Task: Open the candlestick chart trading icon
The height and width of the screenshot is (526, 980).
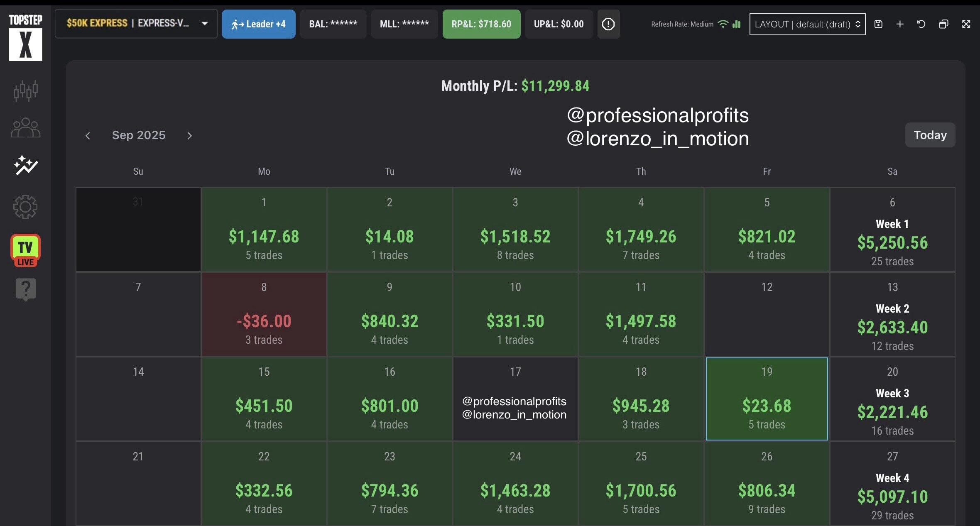Action: click(x=25, y=91)
